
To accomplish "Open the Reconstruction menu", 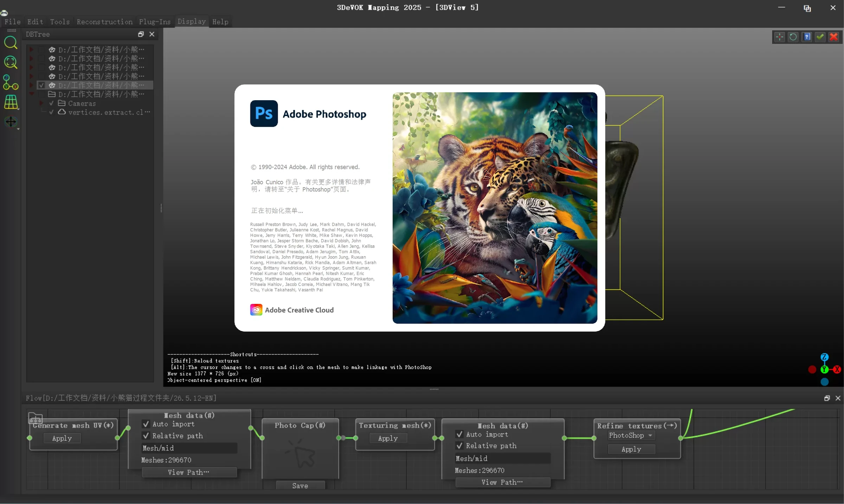I will coord(104,22).
